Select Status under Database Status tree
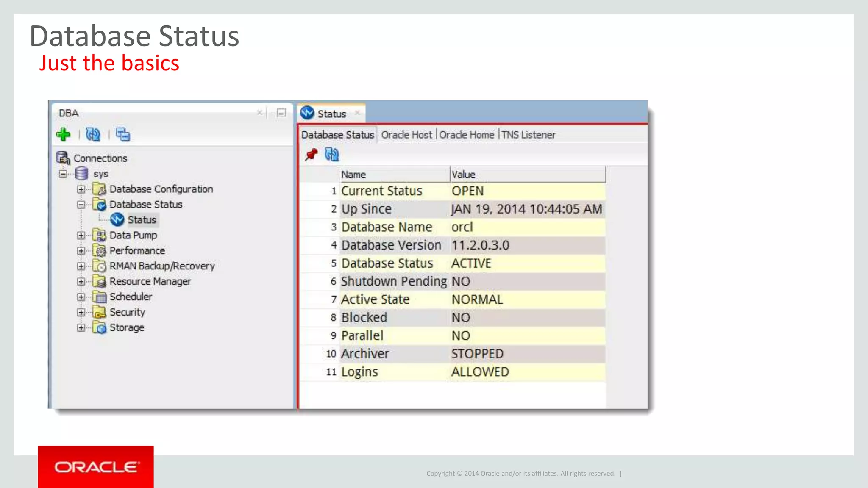 142,220
